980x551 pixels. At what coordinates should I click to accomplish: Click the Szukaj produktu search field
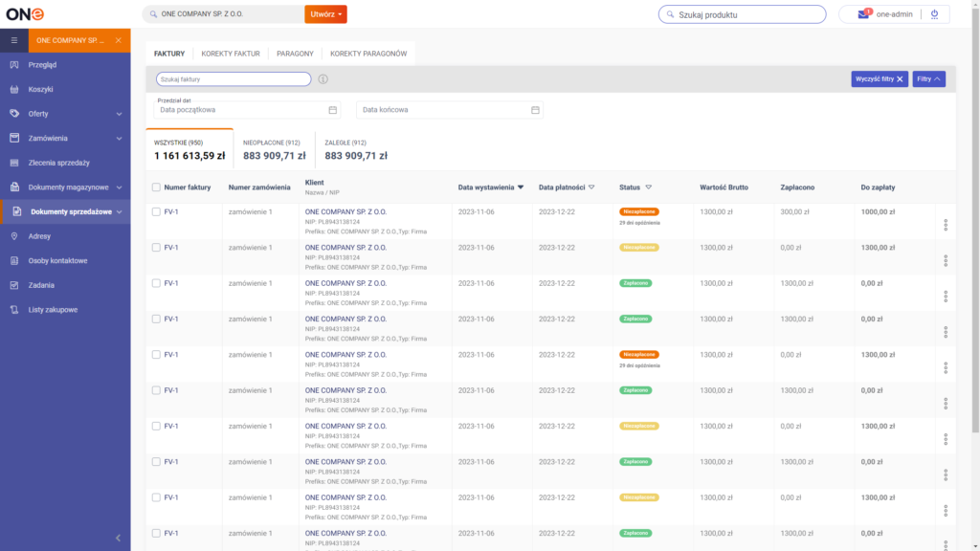(742, 14)
